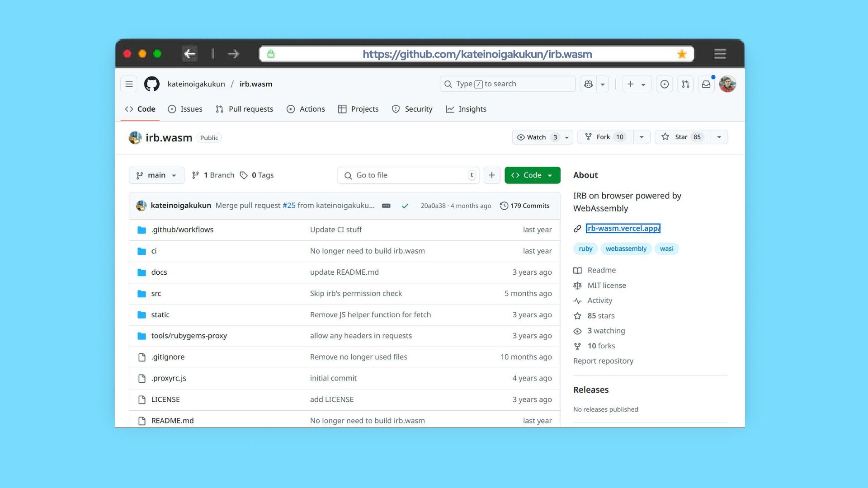This screenshot has width=868, height=488.
Task: Click the webassembly topic tag
Action: tap(626, 249)
